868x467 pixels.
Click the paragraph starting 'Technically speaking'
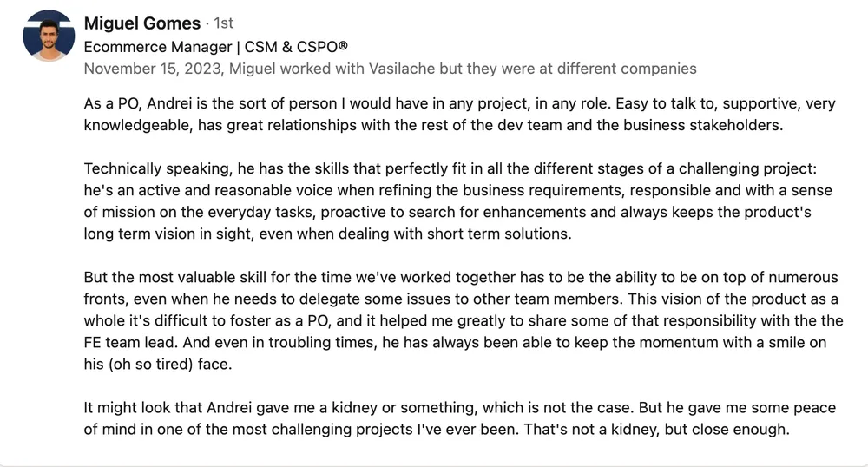458,201
